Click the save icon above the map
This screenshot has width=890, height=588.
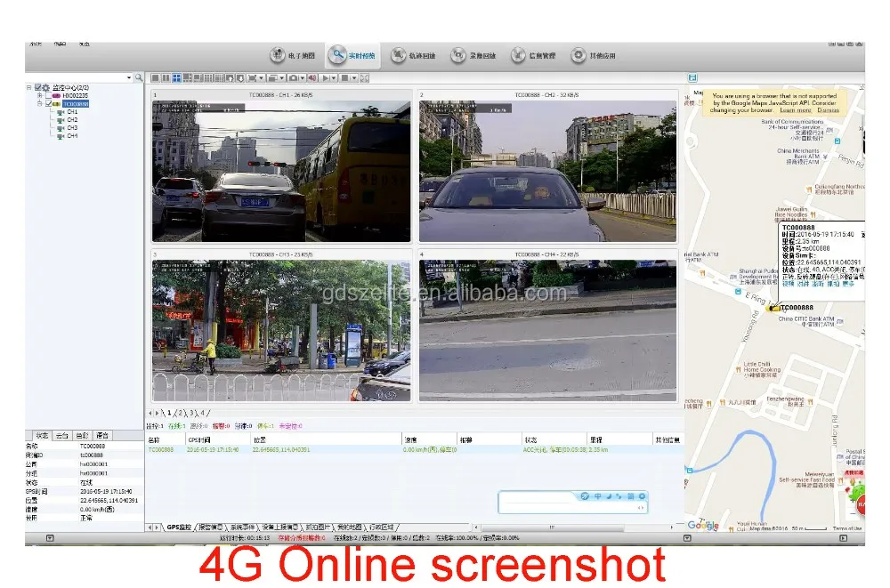pos(692,78)
